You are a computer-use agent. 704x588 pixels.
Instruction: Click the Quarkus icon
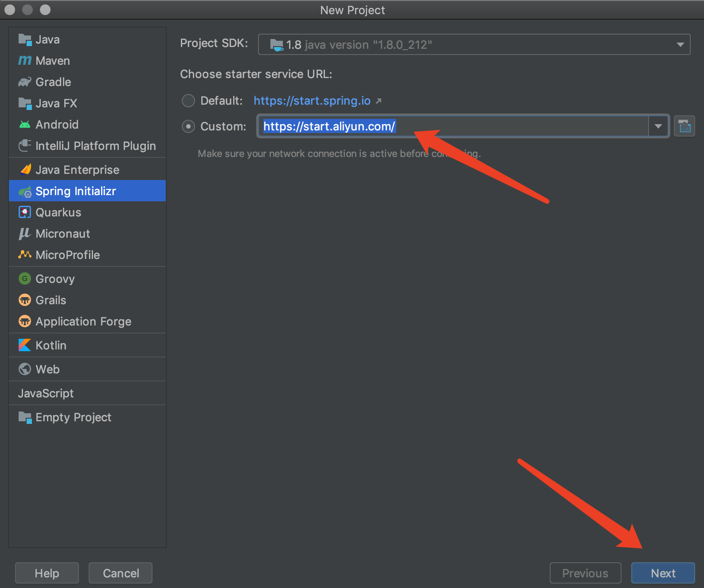pos(25,212)
